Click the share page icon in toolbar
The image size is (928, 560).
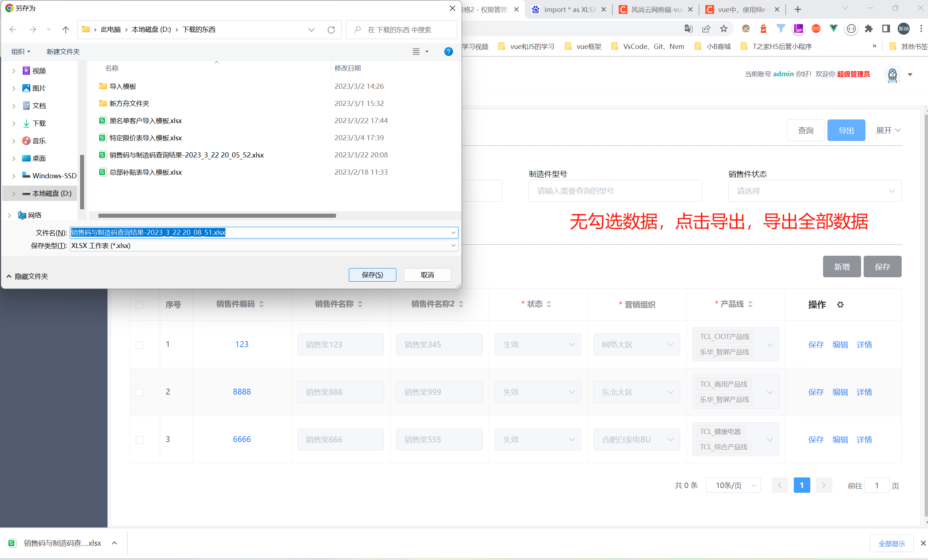click(x=706, y=28)
